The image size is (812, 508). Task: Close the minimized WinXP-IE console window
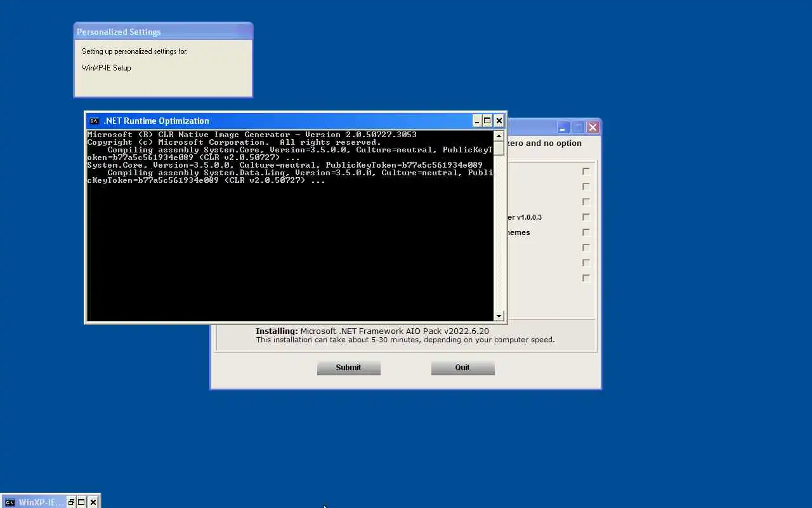point(93,502)
